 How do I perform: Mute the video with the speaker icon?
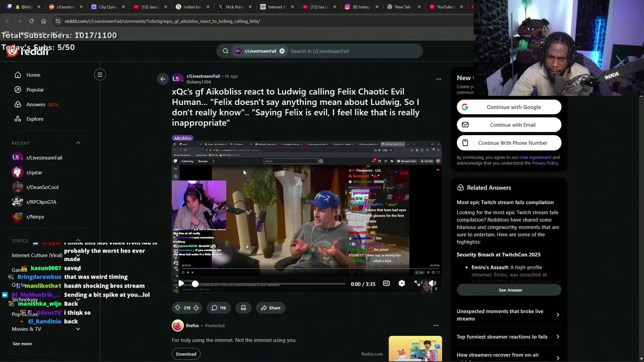(x=432, y=284)
